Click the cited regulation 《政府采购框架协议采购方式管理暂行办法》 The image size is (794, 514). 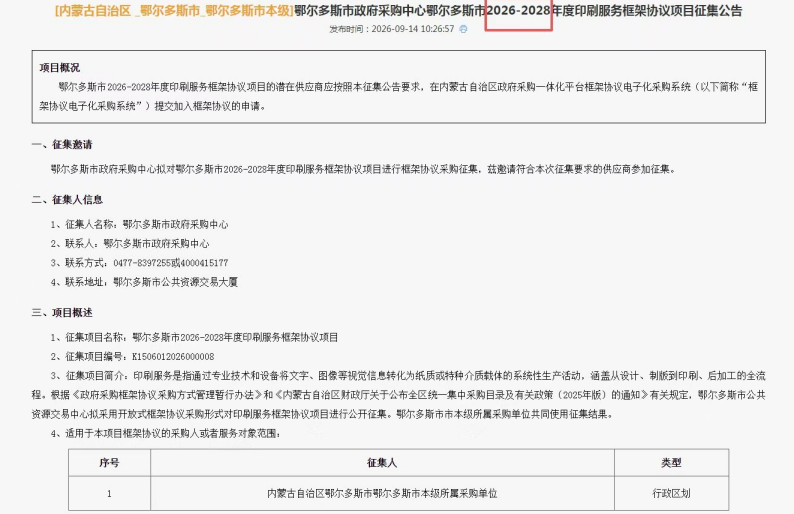pos(167,395)
